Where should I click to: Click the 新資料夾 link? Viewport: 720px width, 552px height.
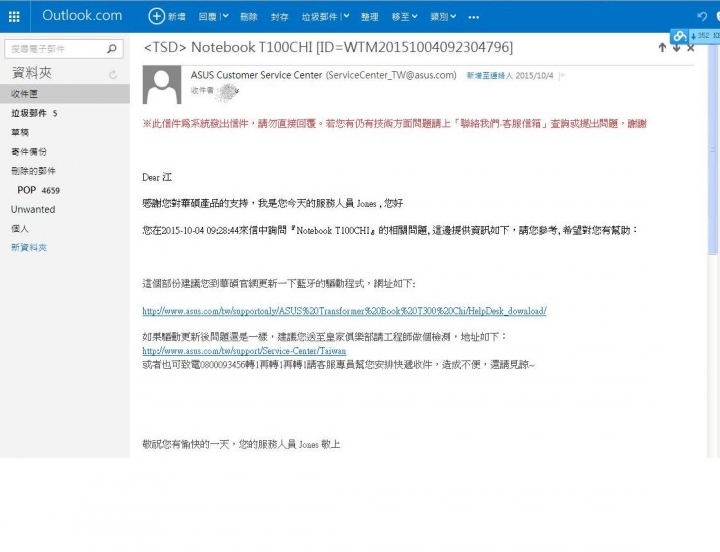(x=29, y=248)
